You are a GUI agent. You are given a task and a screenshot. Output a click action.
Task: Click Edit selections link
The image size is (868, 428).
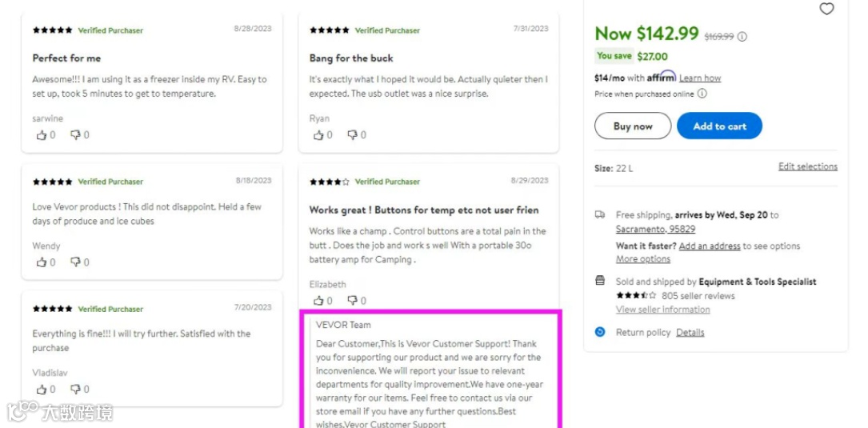click(x=807, y=166)
